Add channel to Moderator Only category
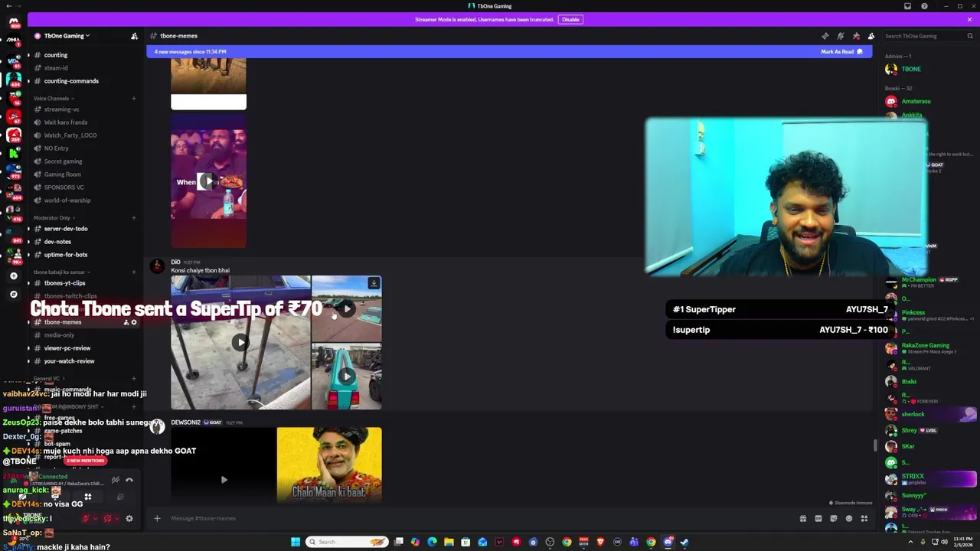The height and width of the screenshot is (551, 980). pyautogui.click(x=133, y=217)
